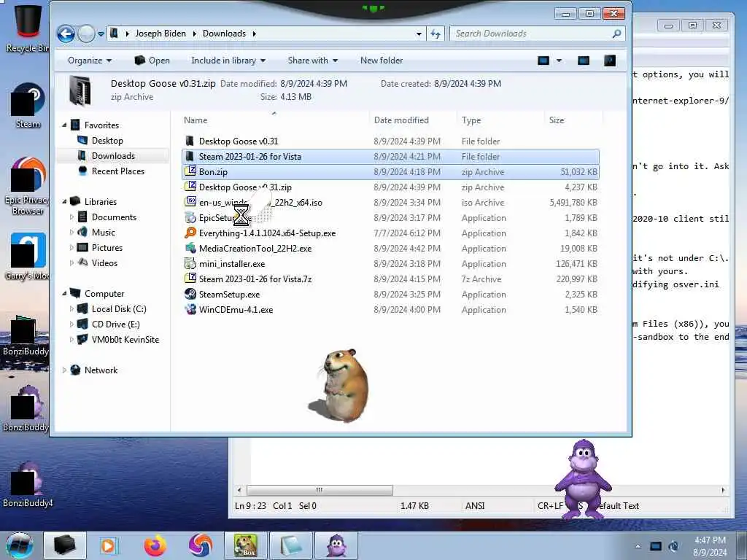Toggle the preview pane icon
Screen dimensions: 747x560
(x=583, y=61)
